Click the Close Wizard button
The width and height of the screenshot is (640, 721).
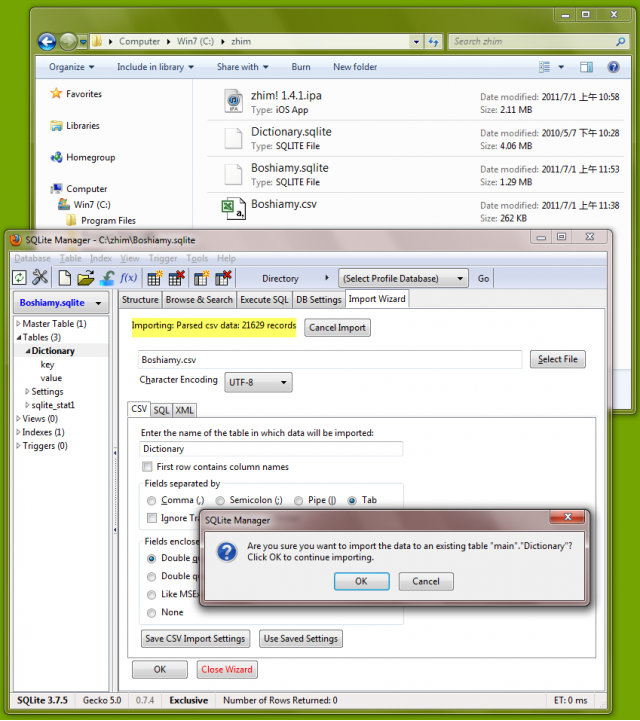pyautogui.click(x=227, y=670)
